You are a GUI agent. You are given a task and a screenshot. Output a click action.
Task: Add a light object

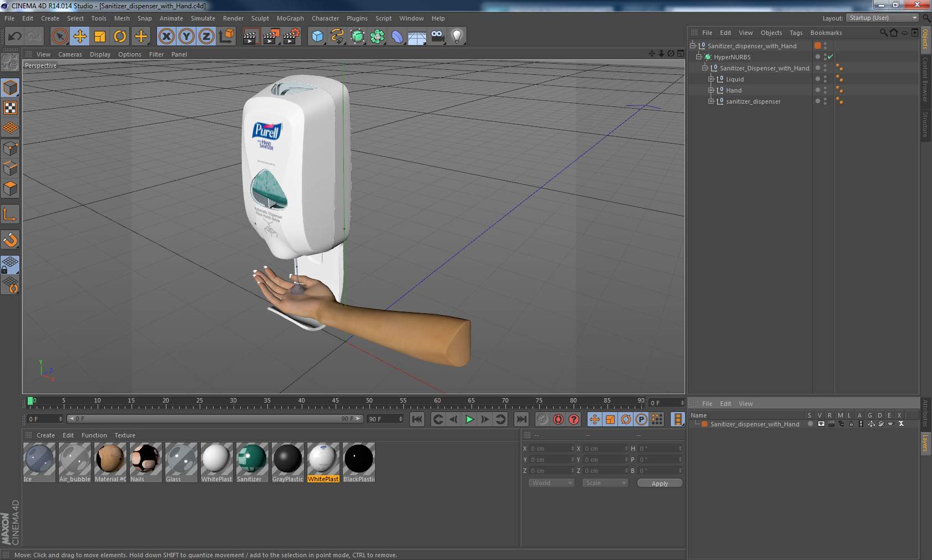pos(457,37)
